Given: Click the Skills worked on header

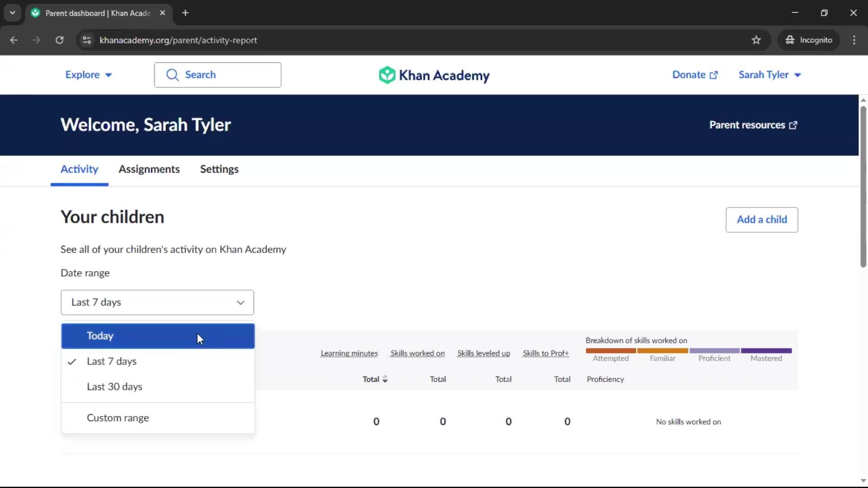Looking at the screenshot, I should point(417,353).
